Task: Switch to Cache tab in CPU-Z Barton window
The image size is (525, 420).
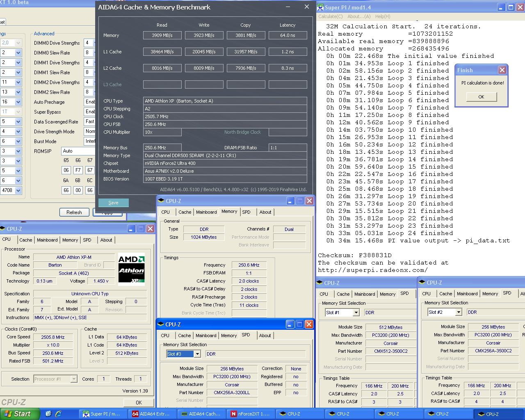Action: [25, 240]
